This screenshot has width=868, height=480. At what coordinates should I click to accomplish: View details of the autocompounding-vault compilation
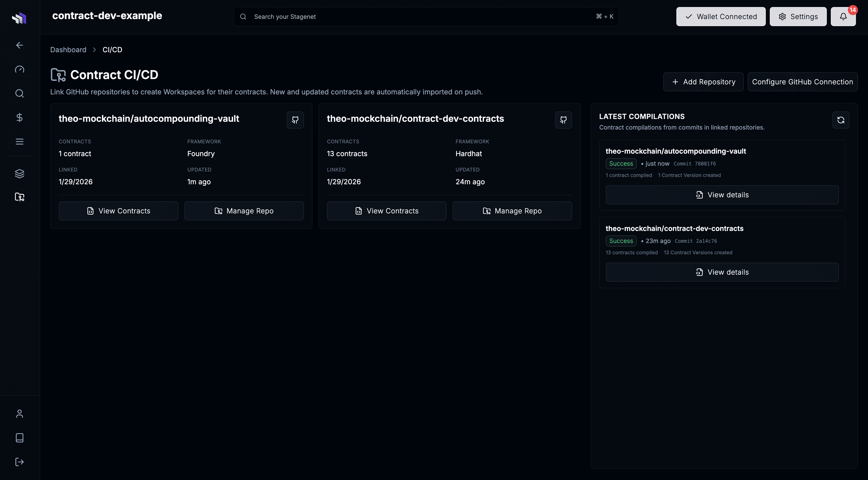coord(722,194)
